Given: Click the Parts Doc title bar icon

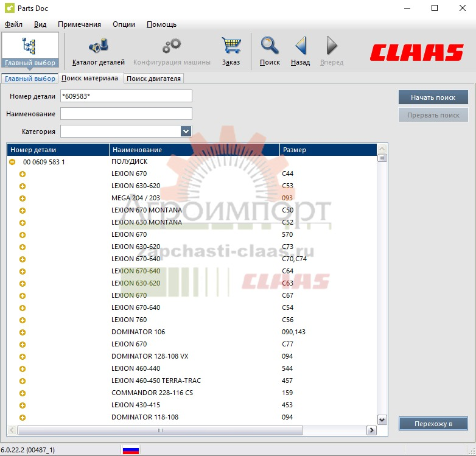Looking at the screenshot, I should click(x=9, y=8).
